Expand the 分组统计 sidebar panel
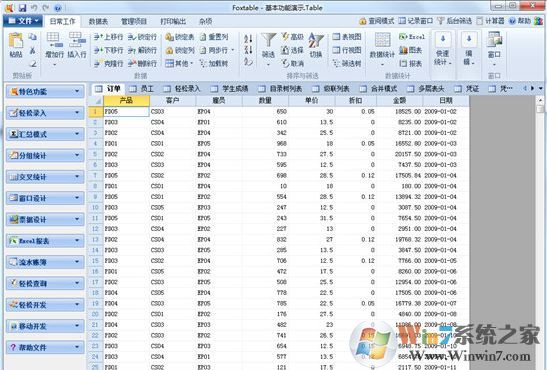547x370 pixels. click(x=45, y=156)
